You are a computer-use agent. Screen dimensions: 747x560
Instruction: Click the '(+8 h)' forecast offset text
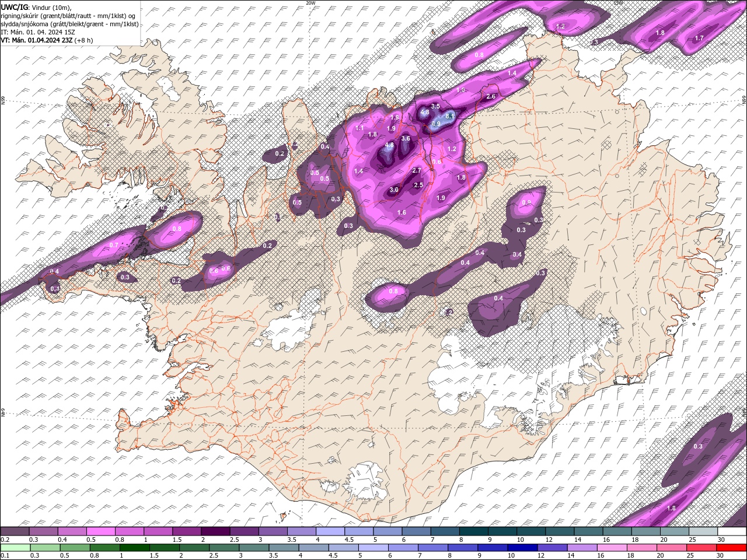tap(83, 40)
